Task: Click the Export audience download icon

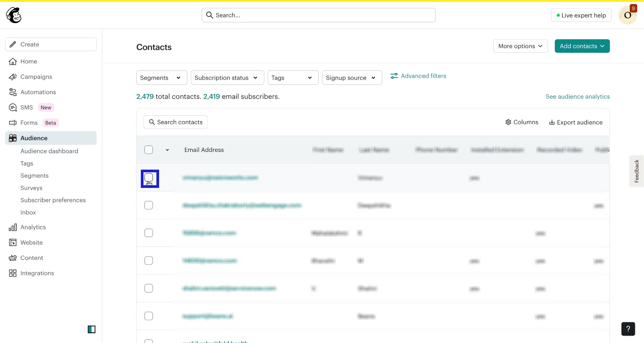Action: coord(552,122)
